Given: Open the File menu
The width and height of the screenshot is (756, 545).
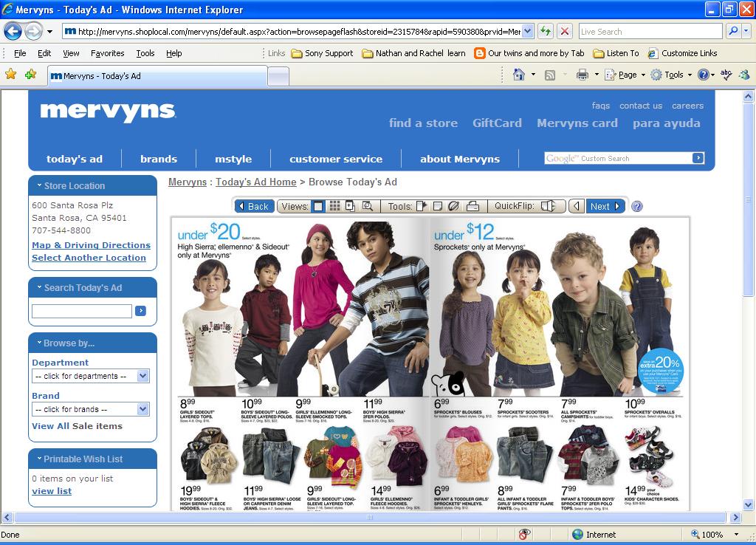Looking at the screenshot, I should [20, 53].
